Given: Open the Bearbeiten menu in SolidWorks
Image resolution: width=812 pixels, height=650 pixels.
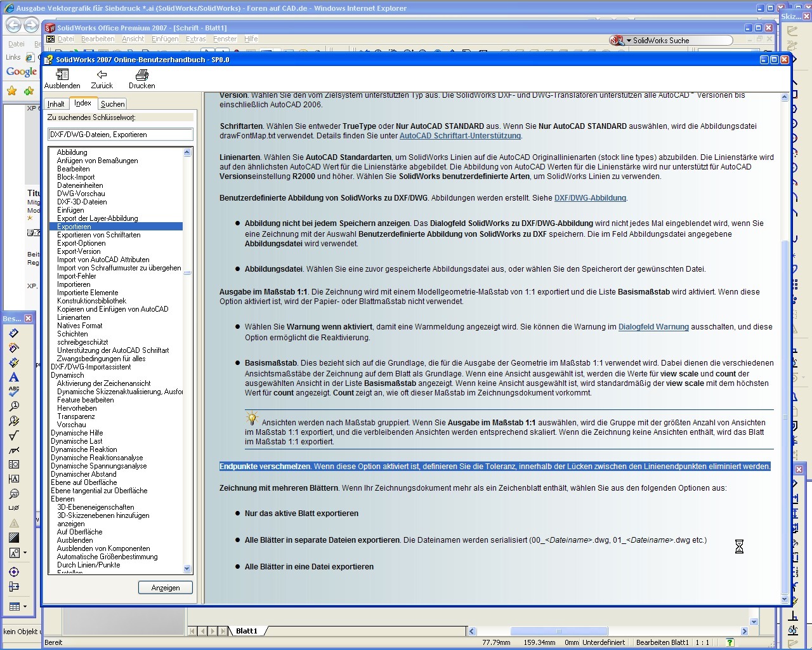Looking at the screenshot, I should click(x=98, y=39).
